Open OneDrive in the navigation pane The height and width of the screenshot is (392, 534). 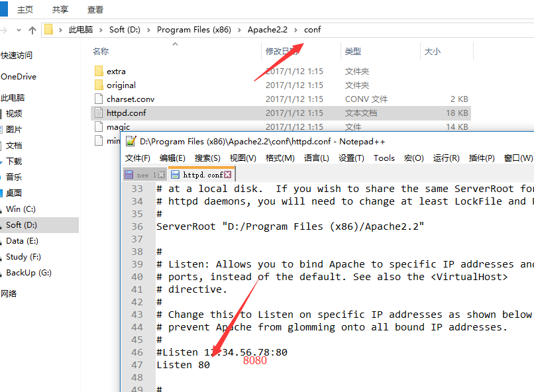click(x=19, y=77)
